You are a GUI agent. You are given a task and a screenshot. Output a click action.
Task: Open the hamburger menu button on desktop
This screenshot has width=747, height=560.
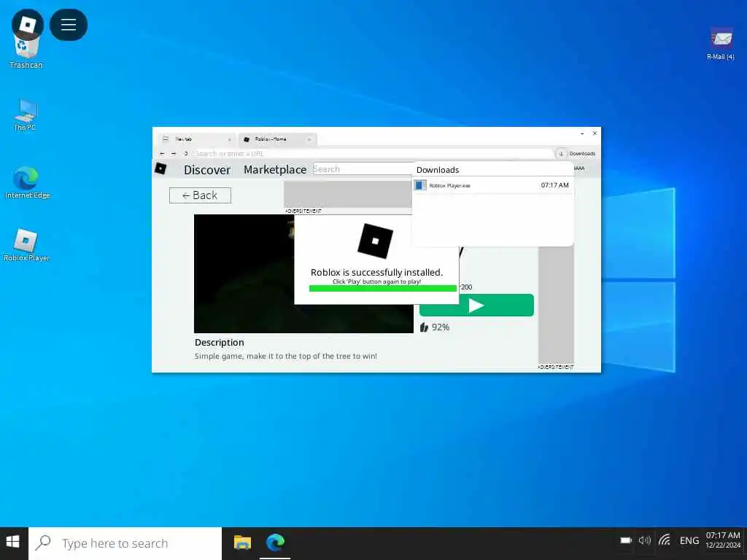[68, 24]
